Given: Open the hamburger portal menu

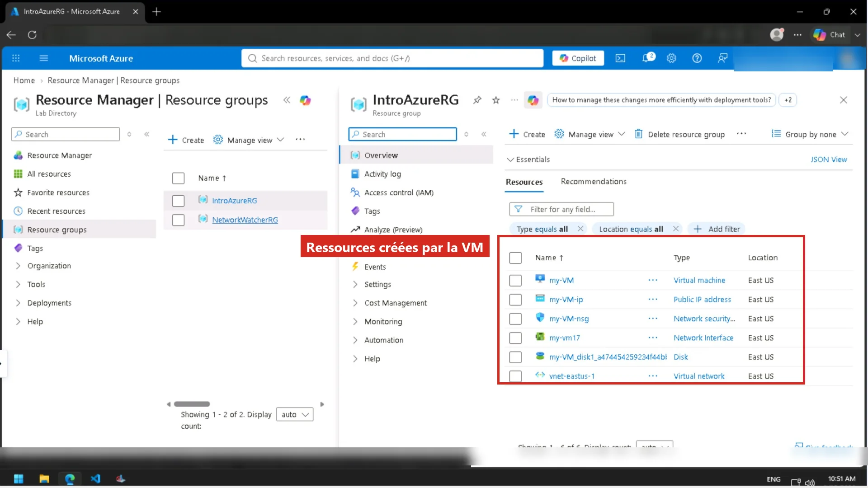Looking at the screenshot, I should (x=44, y=58).
